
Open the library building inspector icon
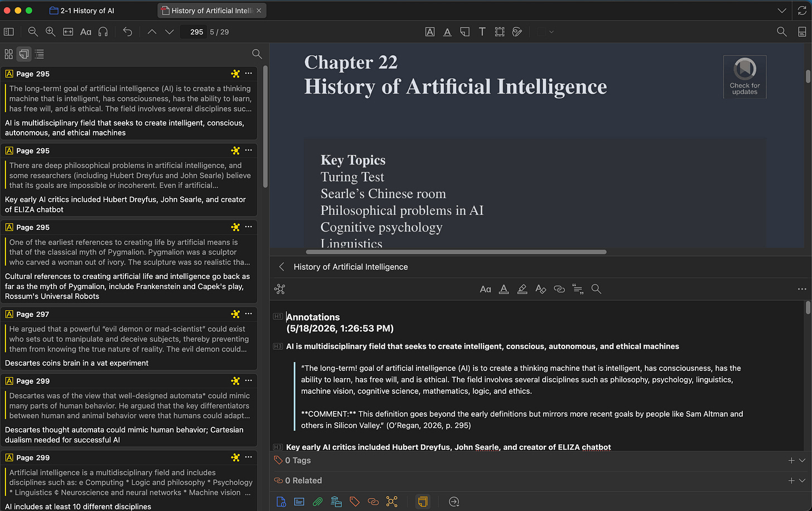point(336,502)
